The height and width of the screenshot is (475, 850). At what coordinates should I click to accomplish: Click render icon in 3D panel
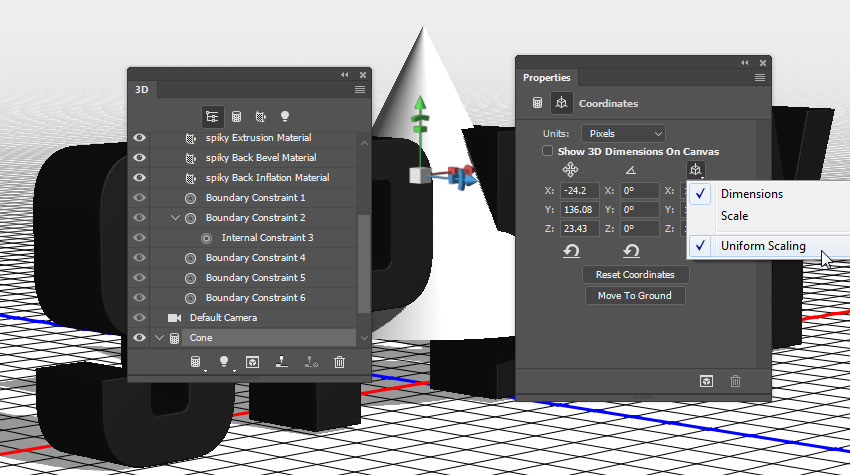pos(252,362)
